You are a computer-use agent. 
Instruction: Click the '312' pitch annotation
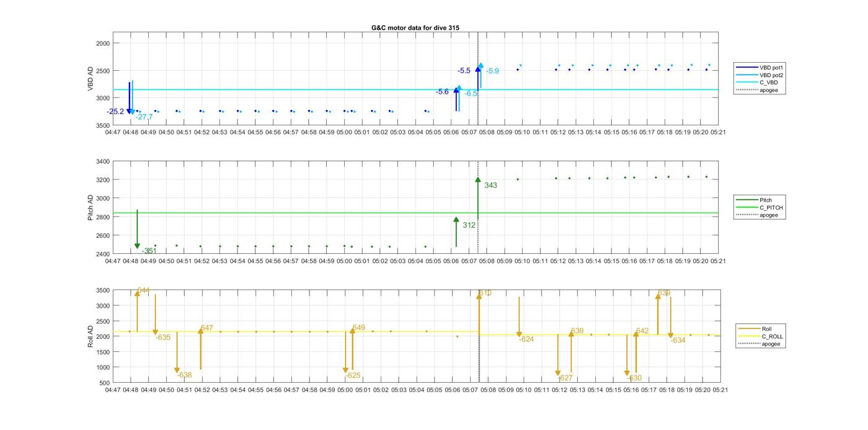[x=469, y=225]
